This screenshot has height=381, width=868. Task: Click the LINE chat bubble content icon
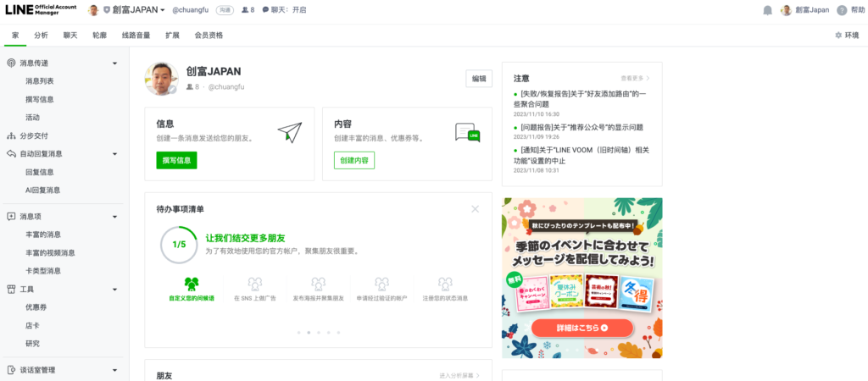467,133
